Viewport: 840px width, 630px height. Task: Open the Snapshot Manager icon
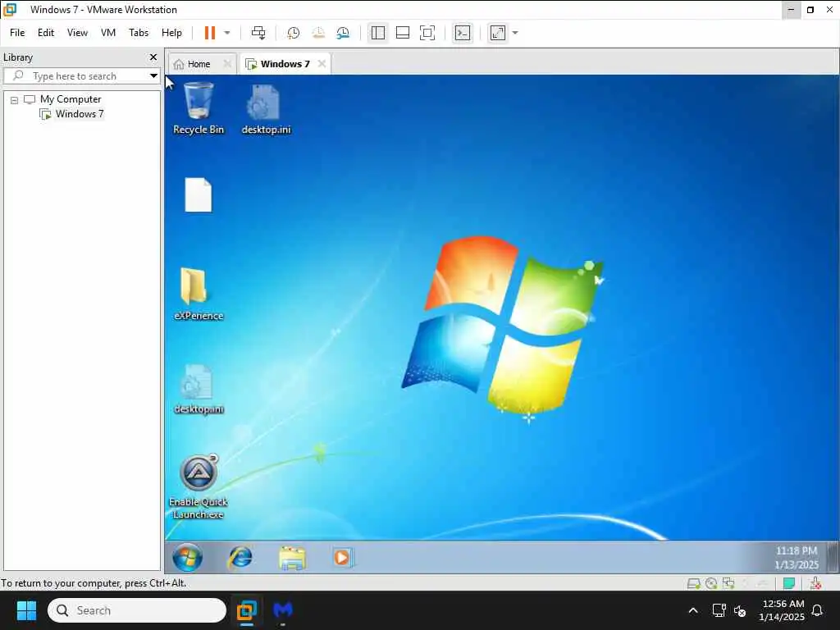(x=343, y=33)
